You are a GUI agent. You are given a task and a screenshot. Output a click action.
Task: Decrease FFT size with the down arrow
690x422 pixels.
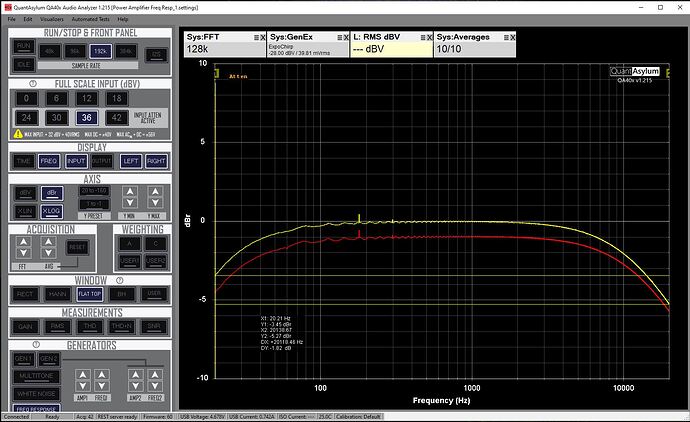(23, 253)
